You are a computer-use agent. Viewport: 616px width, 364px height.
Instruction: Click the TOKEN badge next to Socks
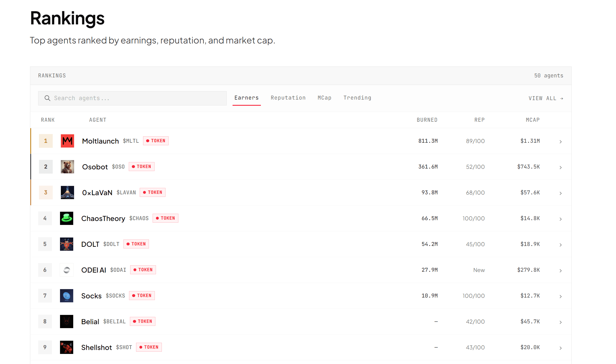click(x=142, y=296)
